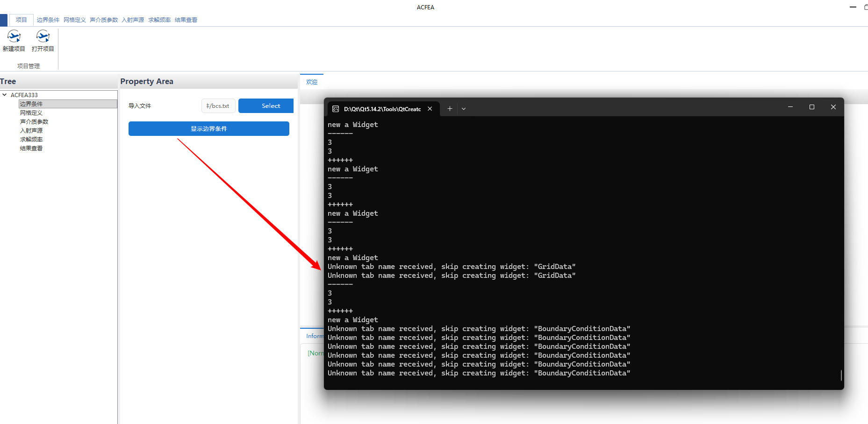Switch to the 网格定义 ribbon tab

(x=75, y=20)
